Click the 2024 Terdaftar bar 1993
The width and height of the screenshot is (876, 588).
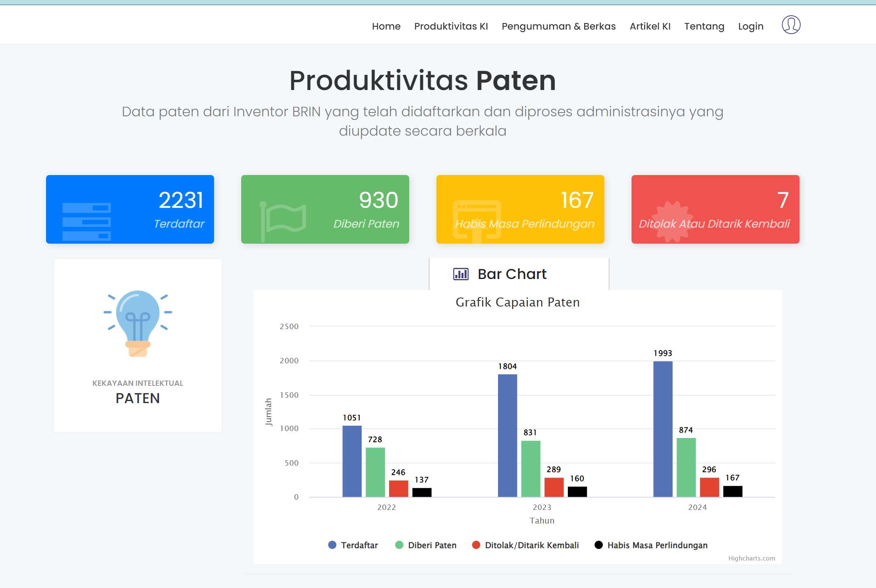coord(663,429)
